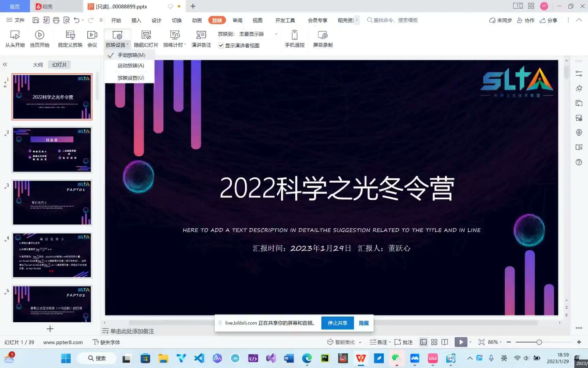The width and height of the screenshot is (588, 368).
Task: Launch 屏幕录制 screen recording
Action: 322,39
